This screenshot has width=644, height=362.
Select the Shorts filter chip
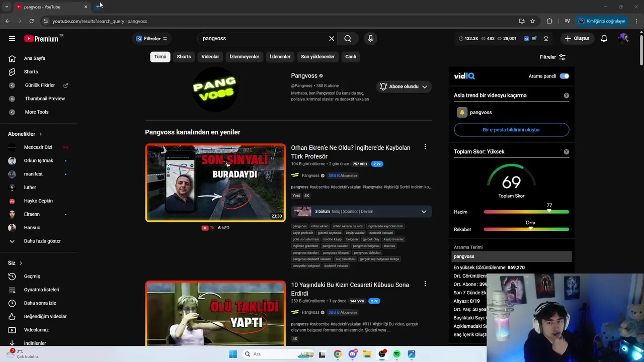click(184, 57)
